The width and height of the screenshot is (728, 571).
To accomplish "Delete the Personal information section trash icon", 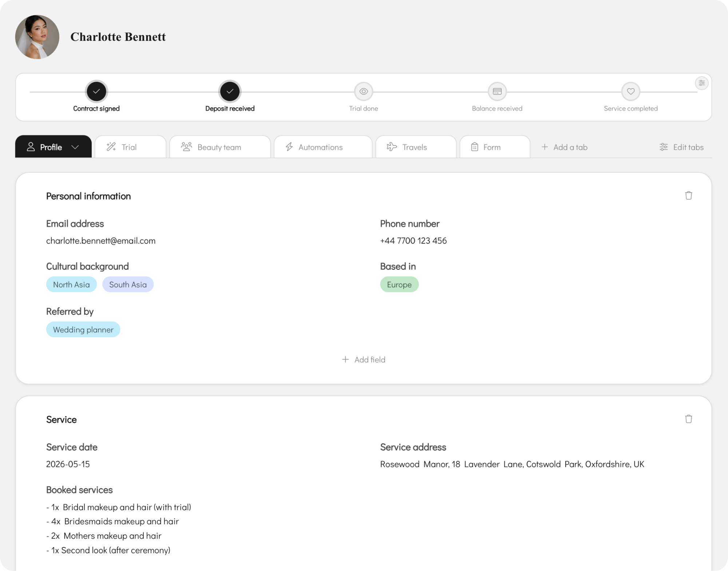I will pos(688,196).
